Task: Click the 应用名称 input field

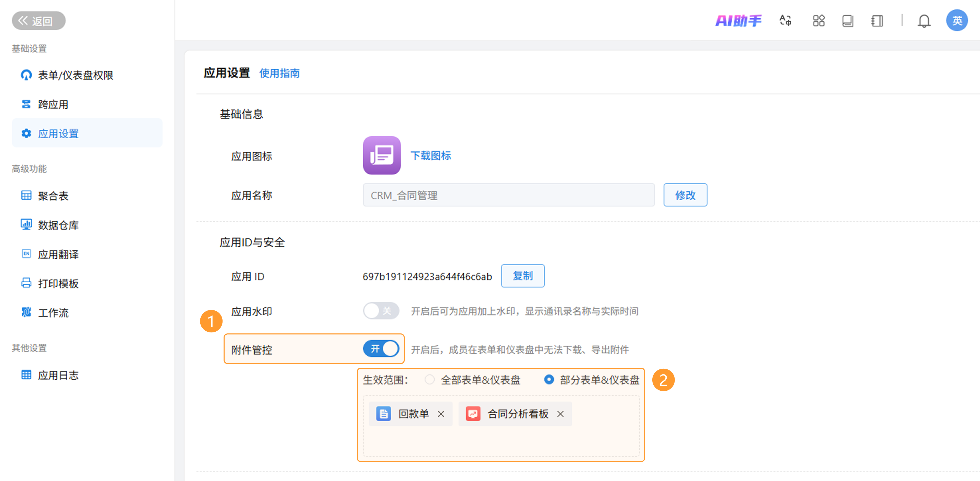Action: pos(508,195)
